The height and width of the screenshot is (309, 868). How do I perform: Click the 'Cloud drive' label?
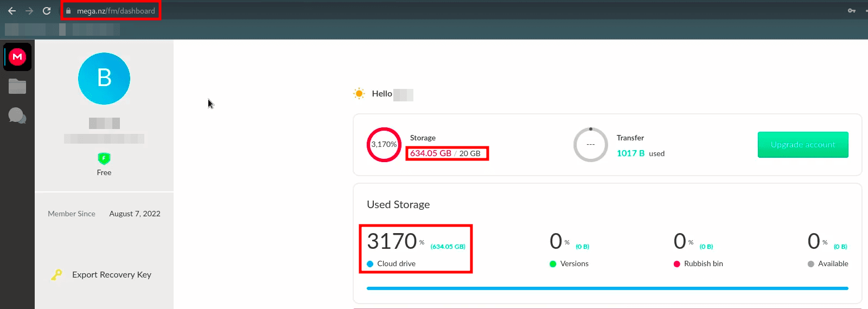pos(397,263)
